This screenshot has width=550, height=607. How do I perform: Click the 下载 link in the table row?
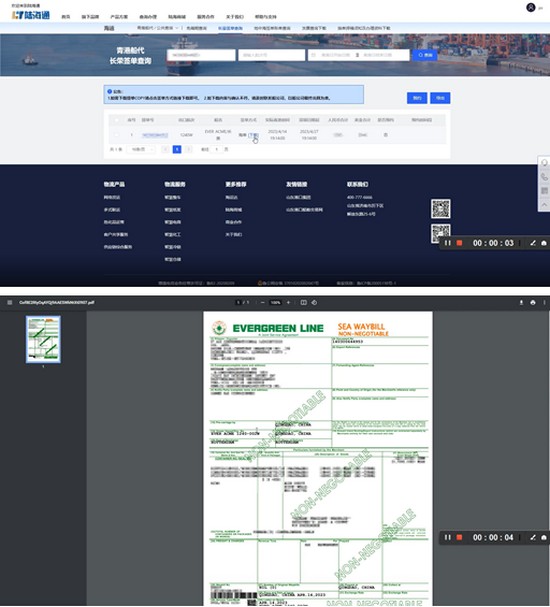pos(254,135)
